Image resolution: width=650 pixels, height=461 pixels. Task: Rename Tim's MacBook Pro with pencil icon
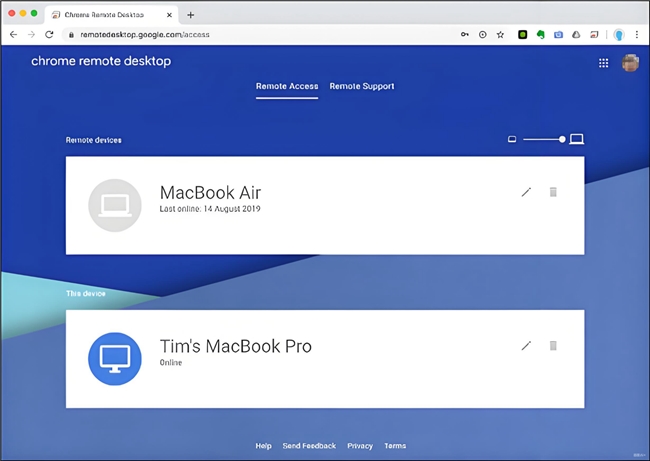pos(526,346)
